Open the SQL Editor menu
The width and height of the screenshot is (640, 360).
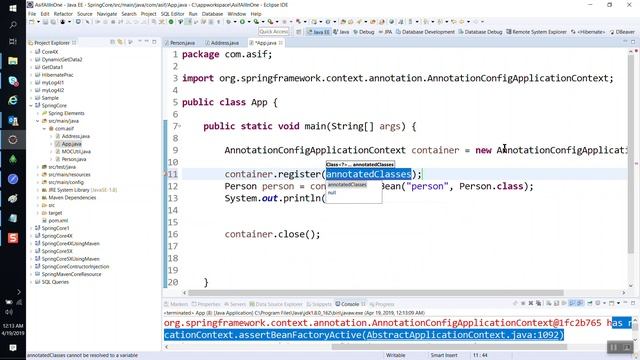pyautogui.click(x=172, y=14)
